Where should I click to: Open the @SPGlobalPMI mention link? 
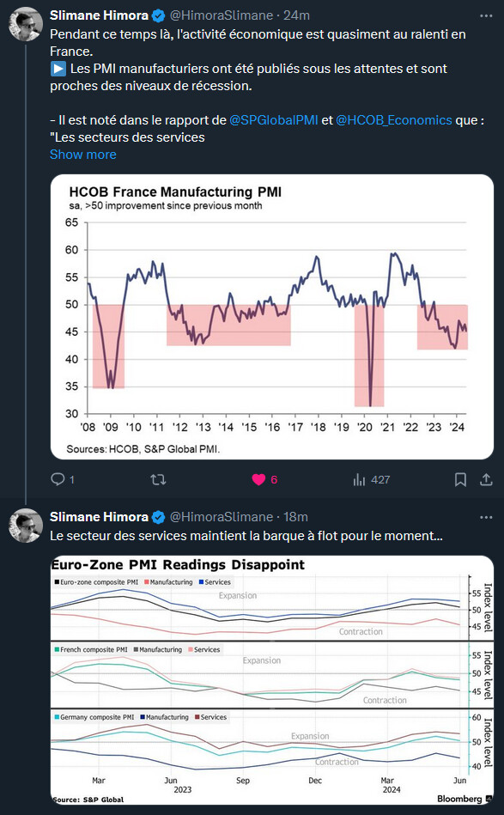(273, 120)
